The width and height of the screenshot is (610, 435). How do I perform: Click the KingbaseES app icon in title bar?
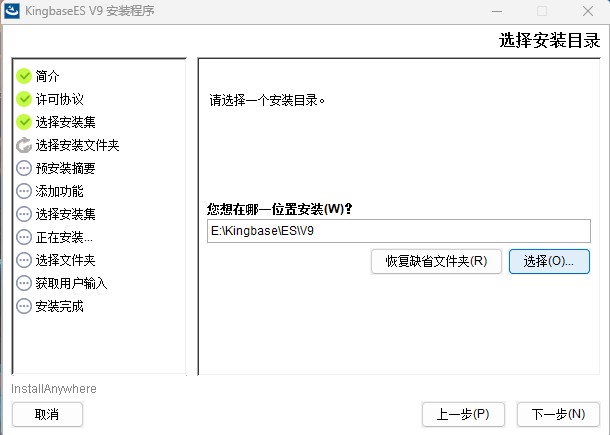(12, 11)
